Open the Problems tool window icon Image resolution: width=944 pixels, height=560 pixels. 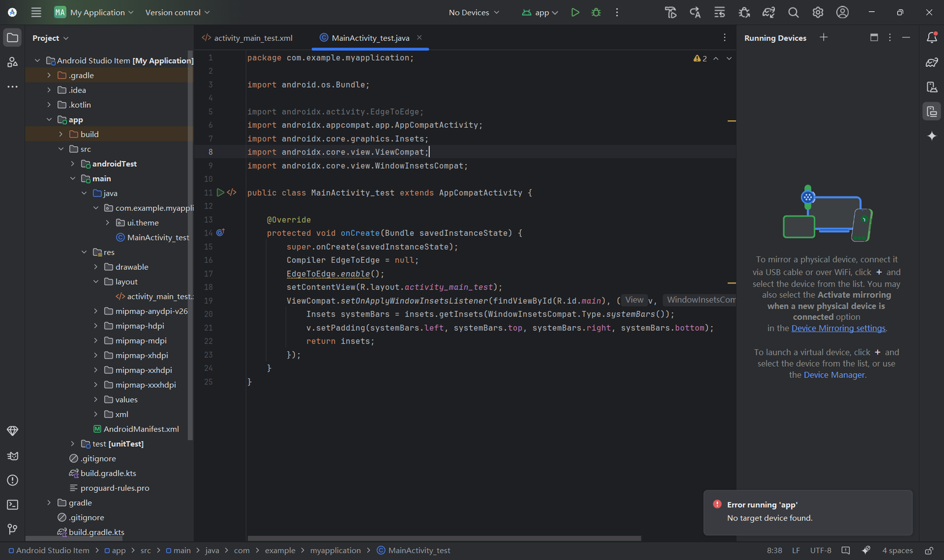[x=12, y=480]
